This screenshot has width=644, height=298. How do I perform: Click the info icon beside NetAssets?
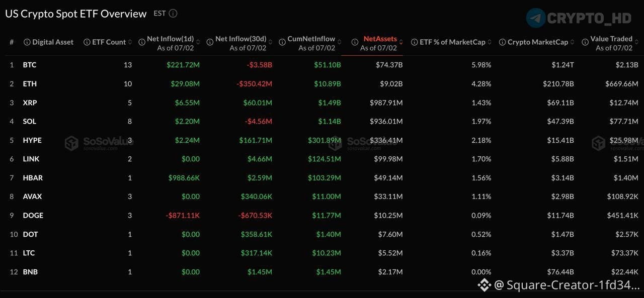(x=355, y=42)
